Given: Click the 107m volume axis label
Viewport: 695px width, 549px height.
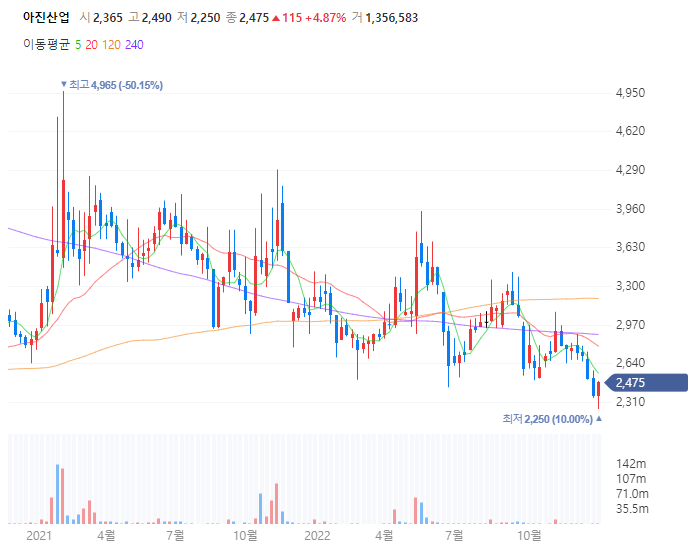Looking at the screenshot, I should pos(631,479).
